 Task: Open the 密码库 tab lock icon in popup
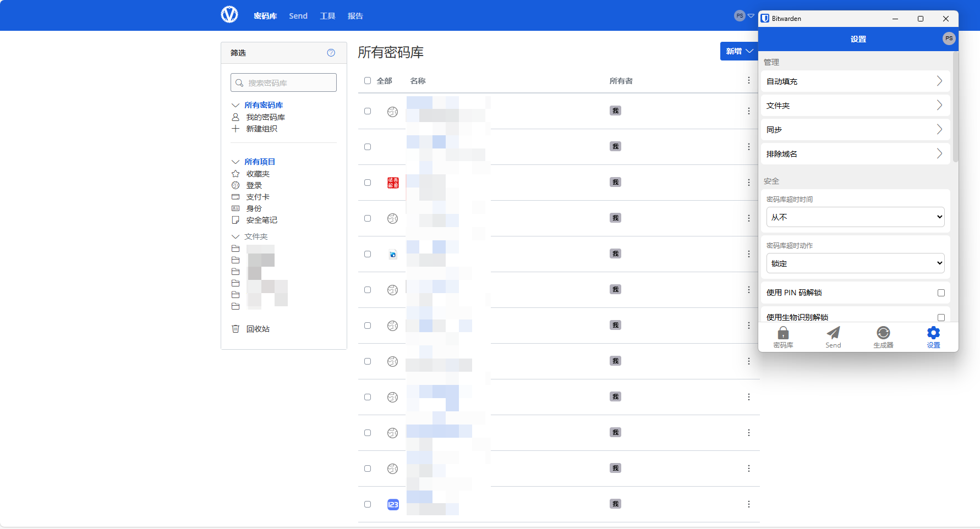point(783,333)
